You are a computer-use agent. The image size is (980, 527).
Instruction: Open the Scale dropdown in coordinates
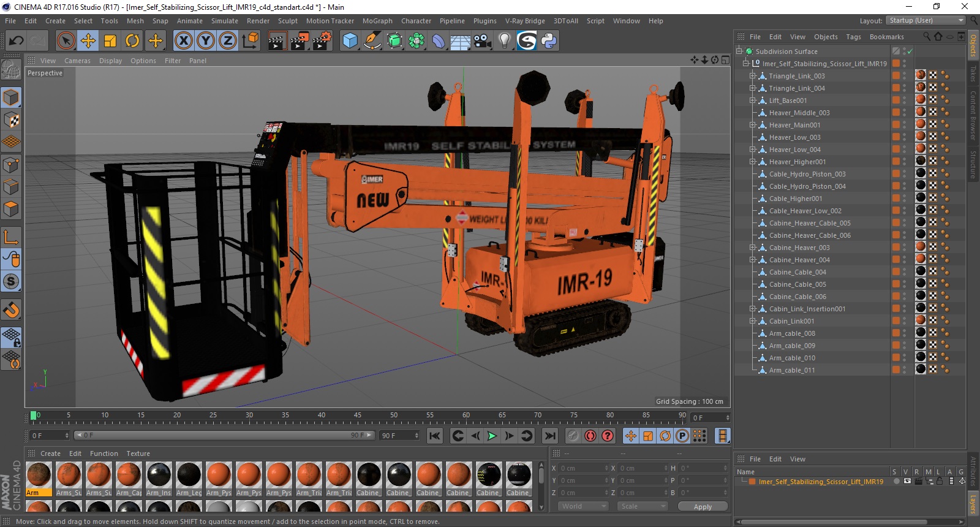point(643,506)
